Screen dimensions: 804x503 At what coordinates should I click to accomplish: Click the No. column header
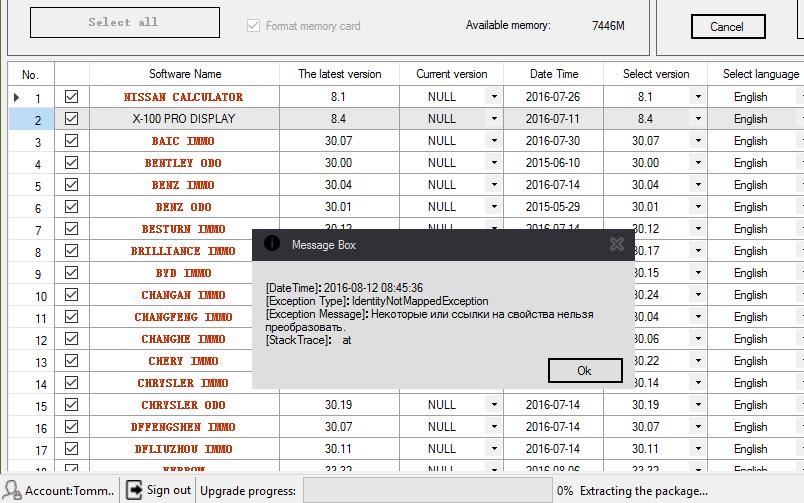click(31, 75)
